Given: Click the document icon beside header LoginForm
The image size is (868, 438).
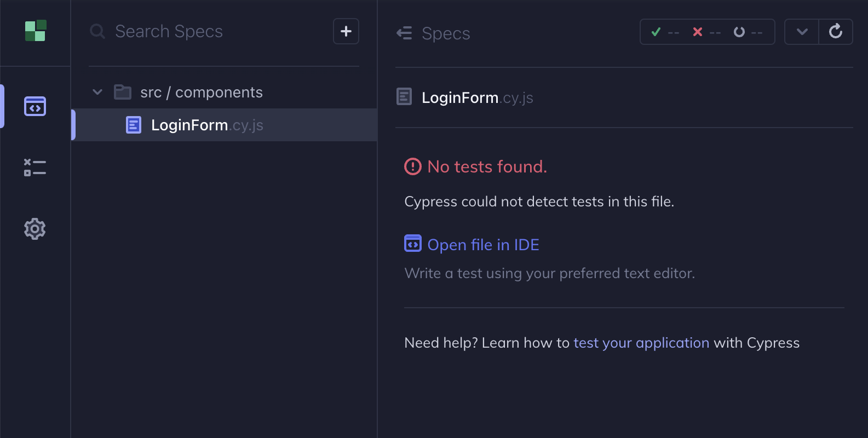Looking at the screenshot, I should coord(404,97).
